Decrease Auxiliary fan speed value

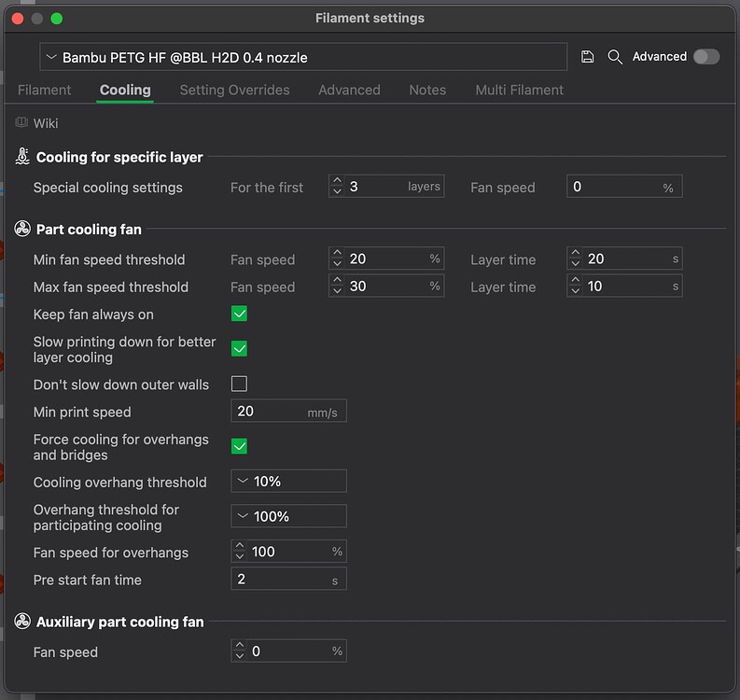point(240,656)
